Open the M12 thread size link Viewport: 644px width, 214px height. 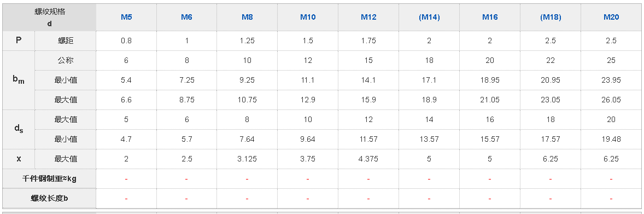click(x=368, y=18)
